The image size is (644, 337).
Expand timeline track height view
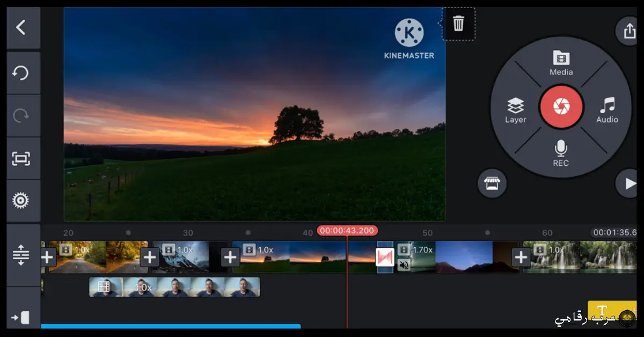pyautogui.click(x=21, y=255)
